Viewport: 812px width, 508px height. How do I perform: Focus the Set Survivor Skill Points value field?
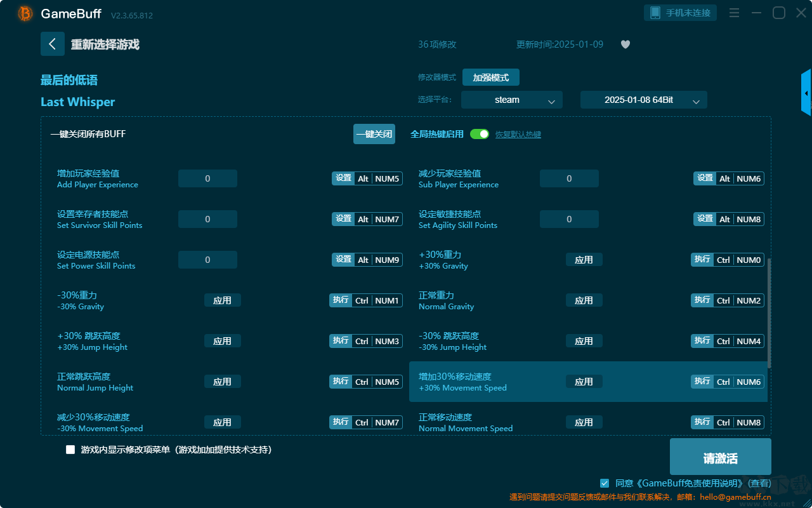tap(207, 219)
